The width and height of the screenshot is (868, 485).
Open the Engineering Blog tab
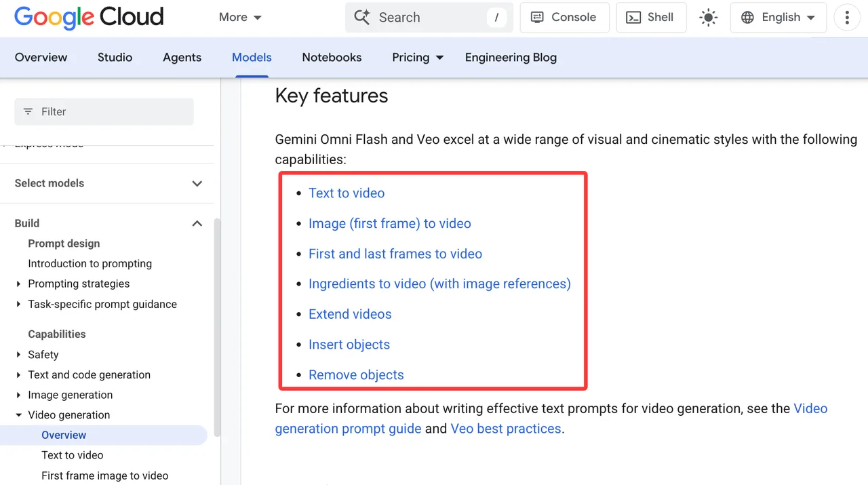511,58
